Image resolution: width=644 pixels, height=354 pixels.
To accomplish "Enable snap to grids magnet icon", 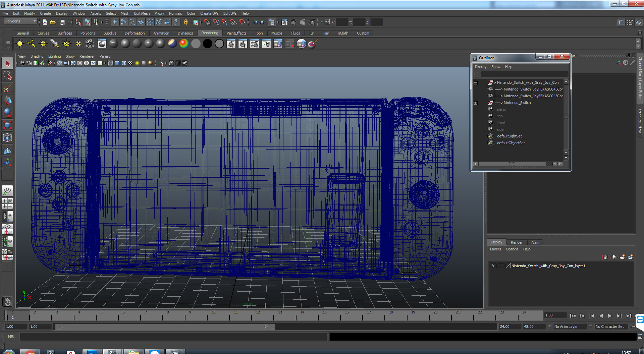I will point(207,22).
